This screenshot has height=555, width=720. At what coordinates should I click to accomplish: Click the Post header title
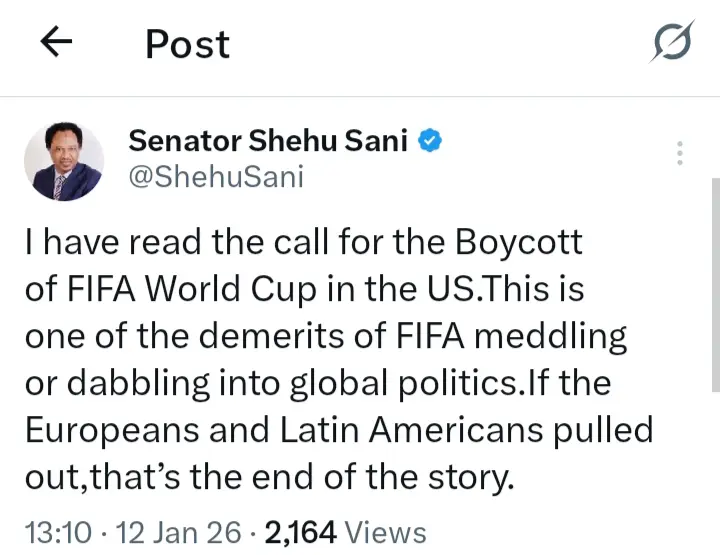pyautogui.click(x=187, y=44)
